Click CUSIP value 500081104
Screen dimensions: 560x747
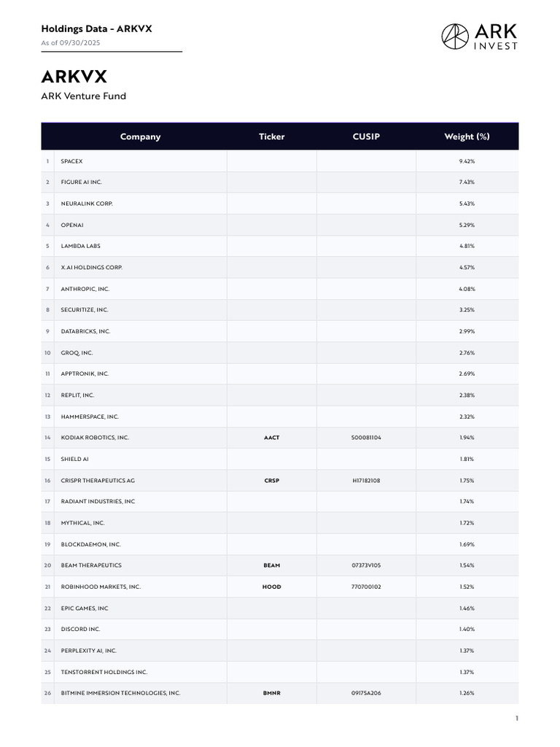coord(366,438)
